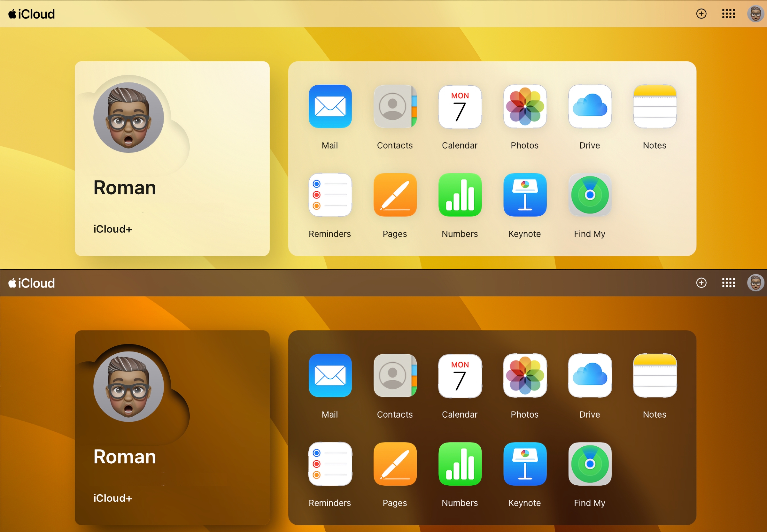Click the dark mode add button
This screenshot has height=532, width=767.
700,283
